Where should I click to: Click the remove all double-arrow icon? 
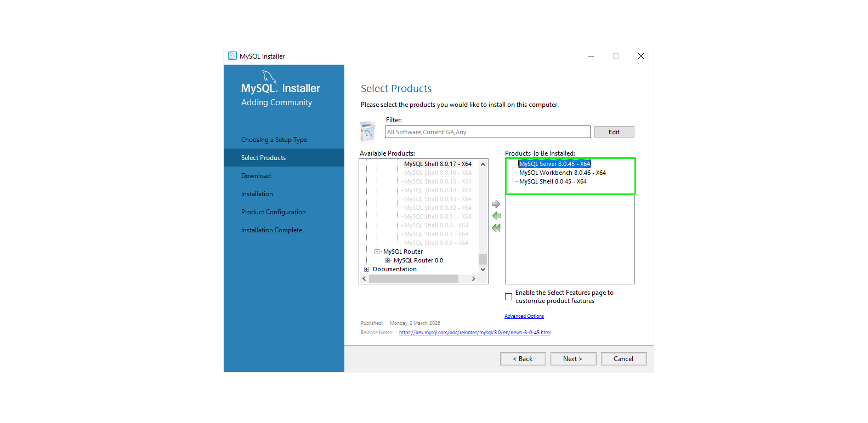496,228
